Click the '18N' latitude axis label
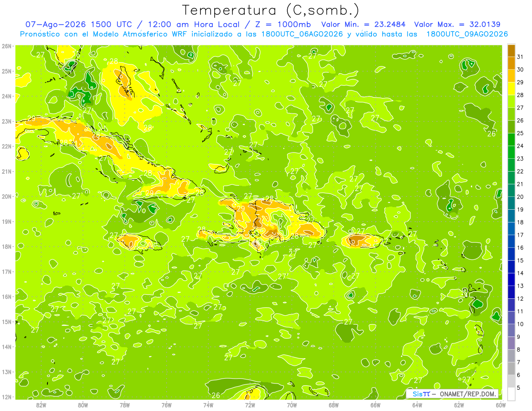 click(7, 247)
